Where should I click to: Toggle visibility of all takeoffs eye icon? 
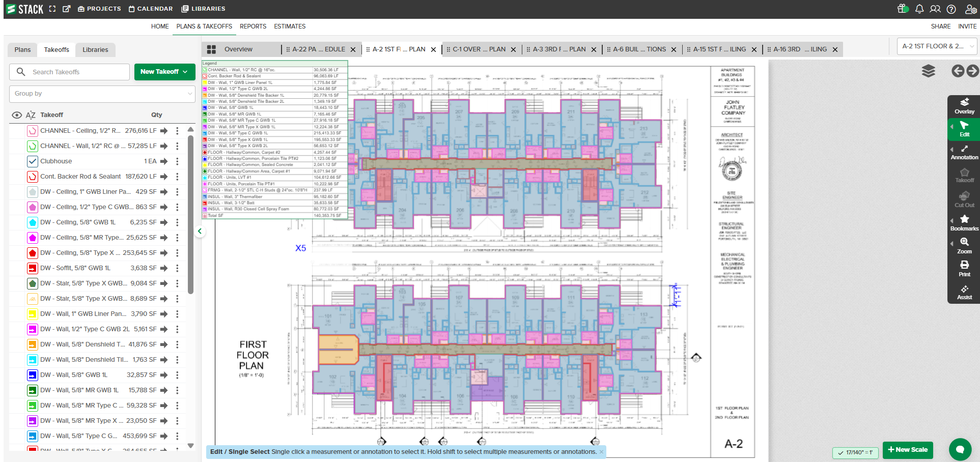pos(17,115)
